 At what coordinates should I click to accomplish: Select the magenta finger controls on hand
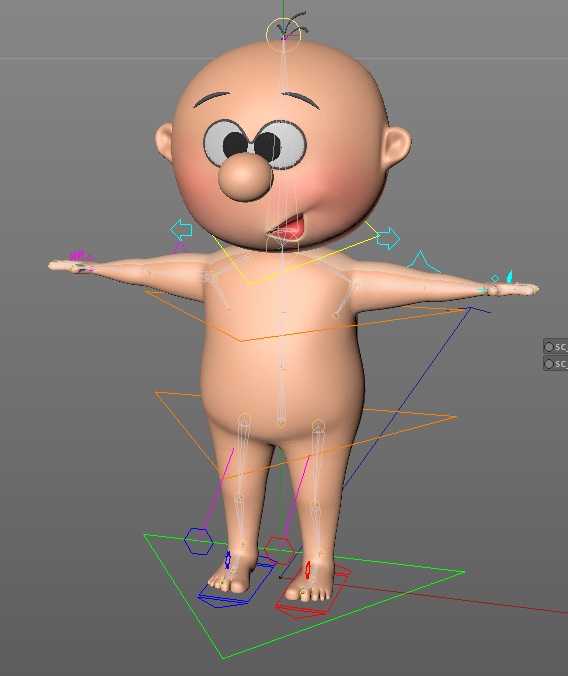coord(81,257)
